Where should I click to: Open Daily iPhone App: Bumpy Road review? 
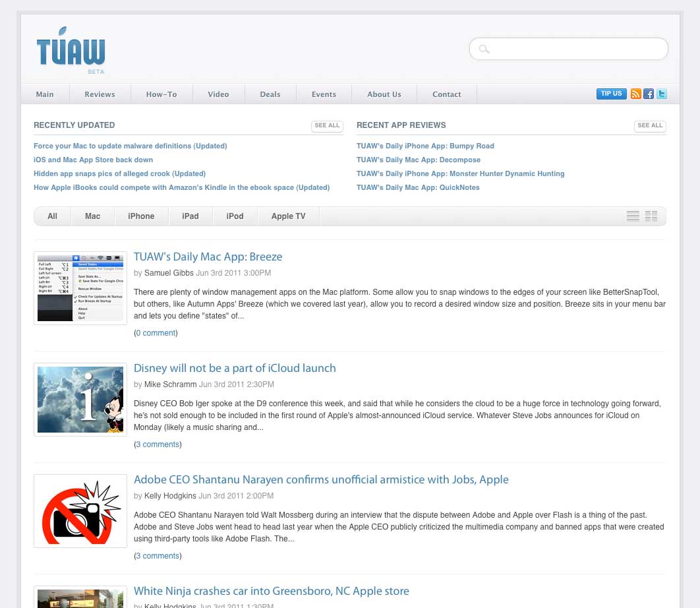pos(425,146)
